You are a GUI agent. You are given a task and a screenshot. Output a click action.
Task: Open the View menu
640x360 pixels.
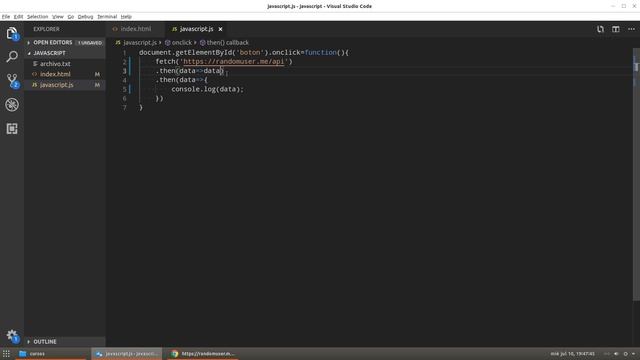tap(58, 17)
